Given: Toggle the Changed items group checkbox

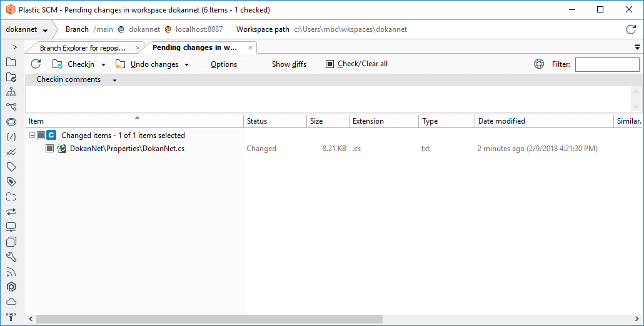Looking at the screenshot, I should point(41,136).
